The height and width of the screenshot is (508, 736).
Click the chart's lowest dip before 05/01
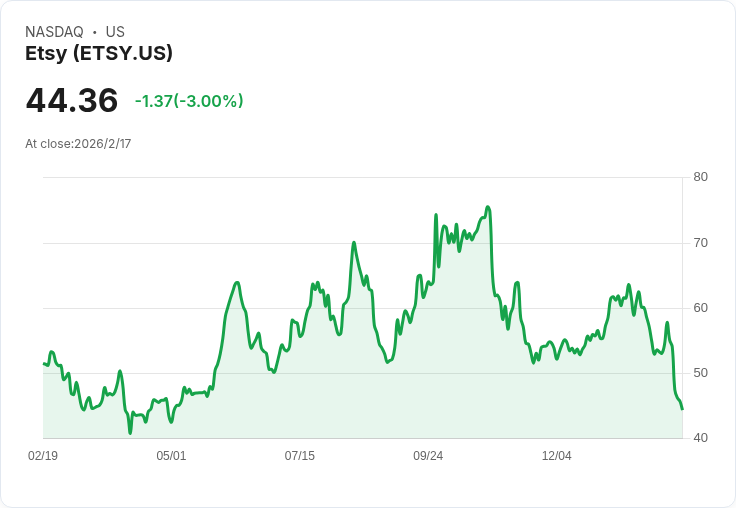click(x=130, y=433)
